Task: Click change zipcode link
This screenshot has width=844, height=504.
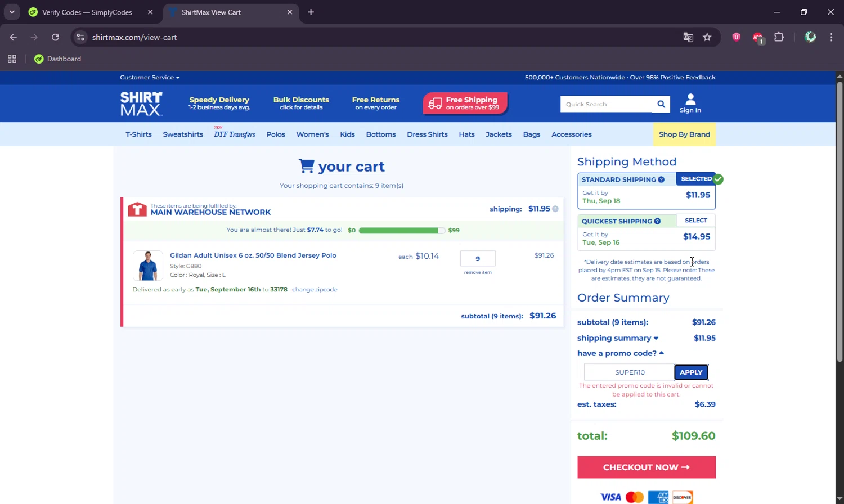Action: point(315,290)
